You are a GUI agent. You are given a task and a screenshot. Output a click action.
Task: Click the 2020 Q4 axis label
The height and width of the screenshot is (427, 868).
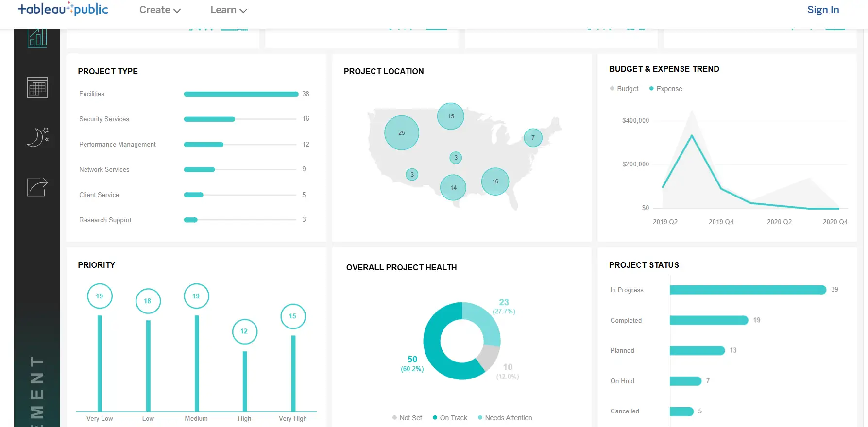tap(835, 222)
